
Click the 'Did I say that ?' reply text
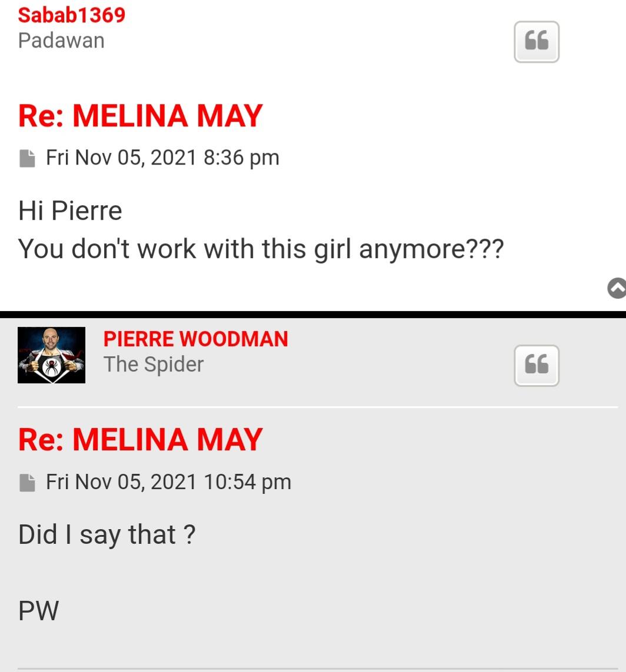tap(106, 534)
